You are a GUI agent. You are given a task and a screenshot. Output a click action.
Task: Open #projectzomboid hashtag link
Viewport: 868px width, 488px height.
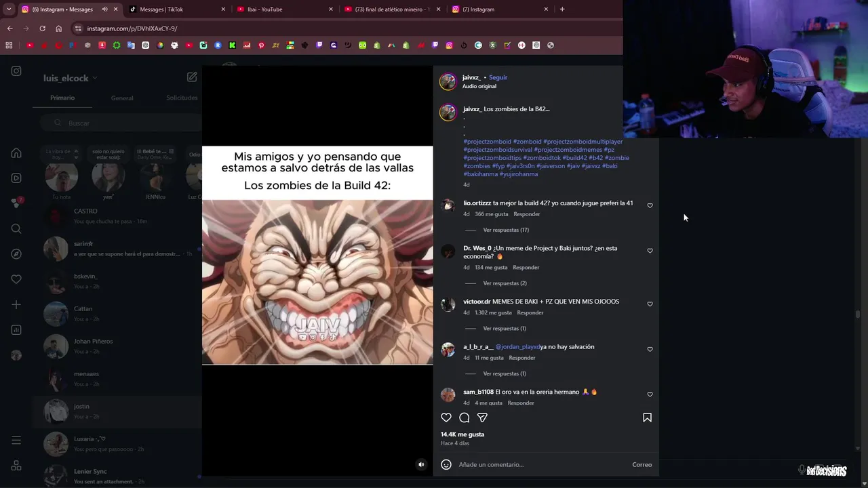click(488, 142)
